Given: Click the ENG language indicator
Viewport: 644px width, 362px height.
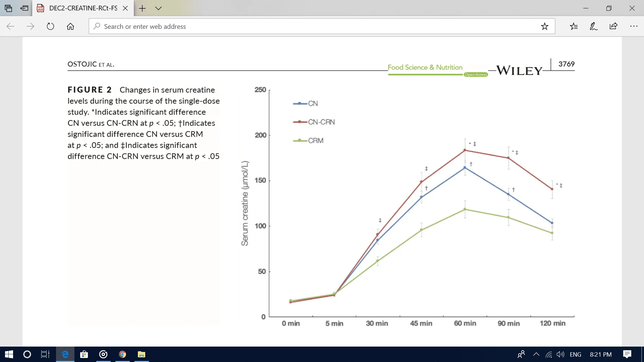Looking at the screenshot, I should coord(576,354).
